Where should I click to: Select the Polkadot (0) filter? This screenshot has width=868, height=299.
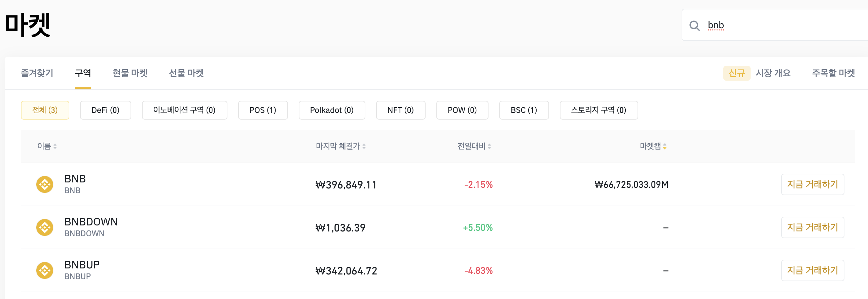click(332, 110)
